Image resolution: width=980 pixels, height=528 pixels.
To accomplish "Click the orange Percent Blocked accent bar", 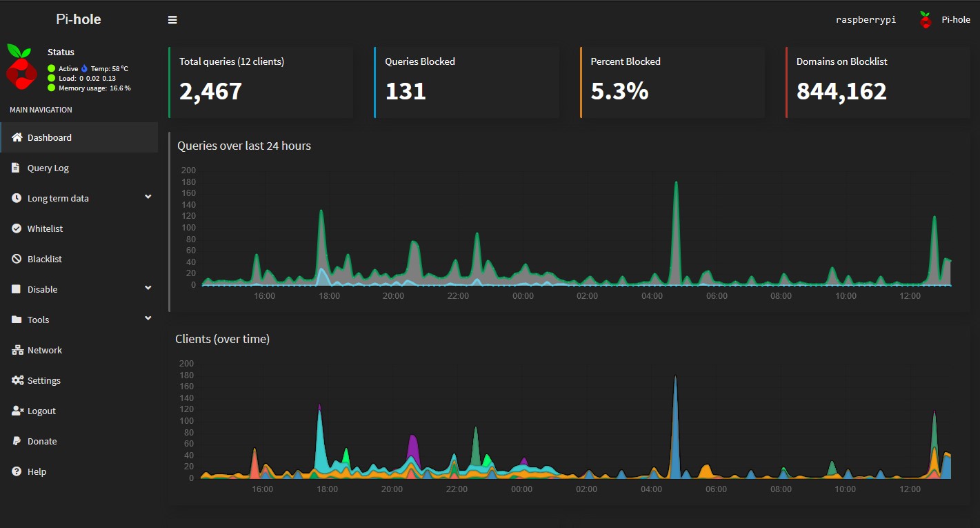I will (580, 82).
